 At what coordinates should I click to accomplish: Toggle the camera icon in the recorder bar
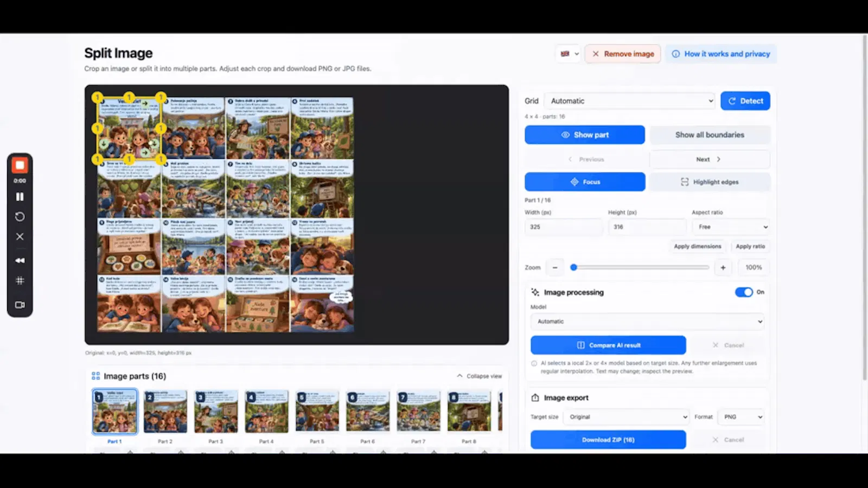(20, 305)
